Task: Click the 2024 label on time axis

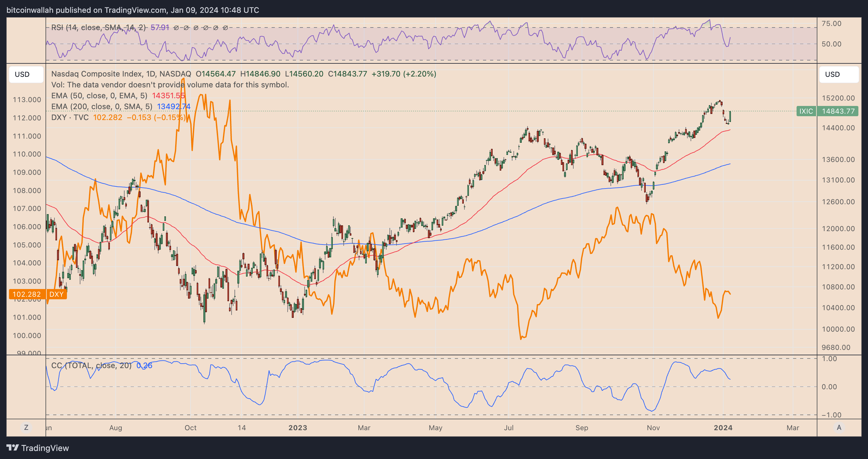Action: coord(723,427)
